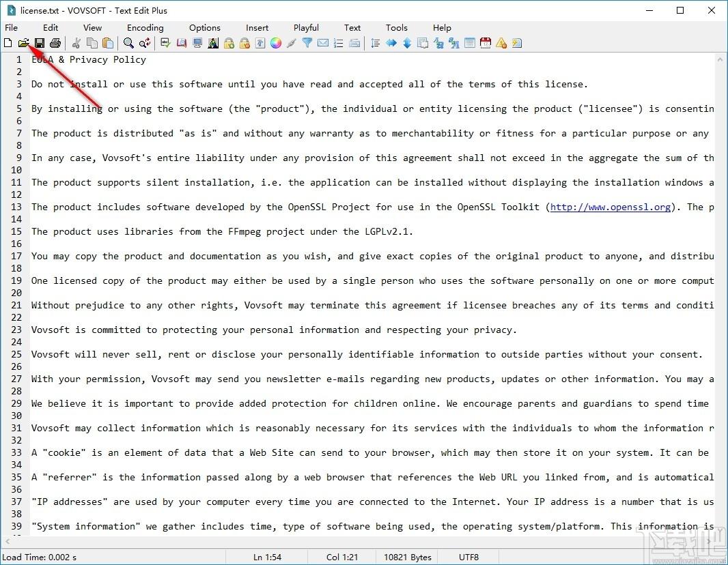728x565 pixels.
Task: Click the numbered list icon
Action: (339, 43)
